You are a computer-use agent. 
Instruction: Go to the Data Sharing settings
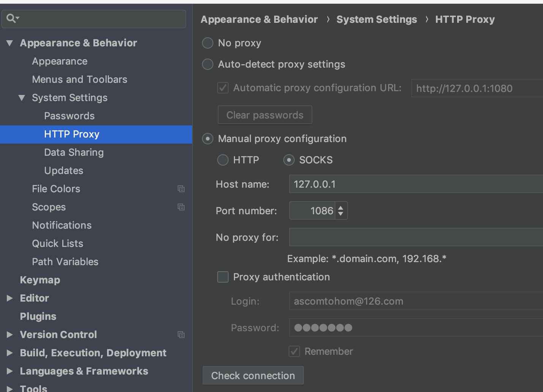pos(74,152)
